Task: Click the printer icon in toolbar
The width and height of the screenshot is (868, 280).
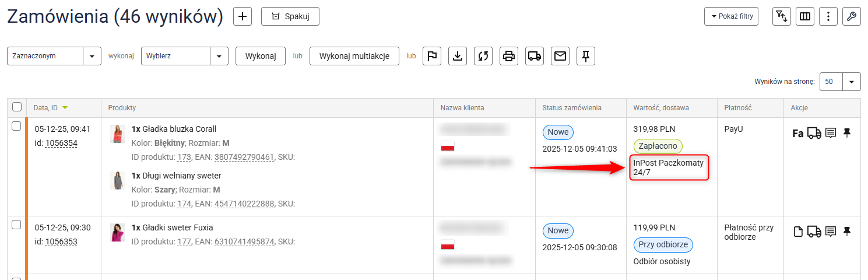Action: click(x=509, y=56)
